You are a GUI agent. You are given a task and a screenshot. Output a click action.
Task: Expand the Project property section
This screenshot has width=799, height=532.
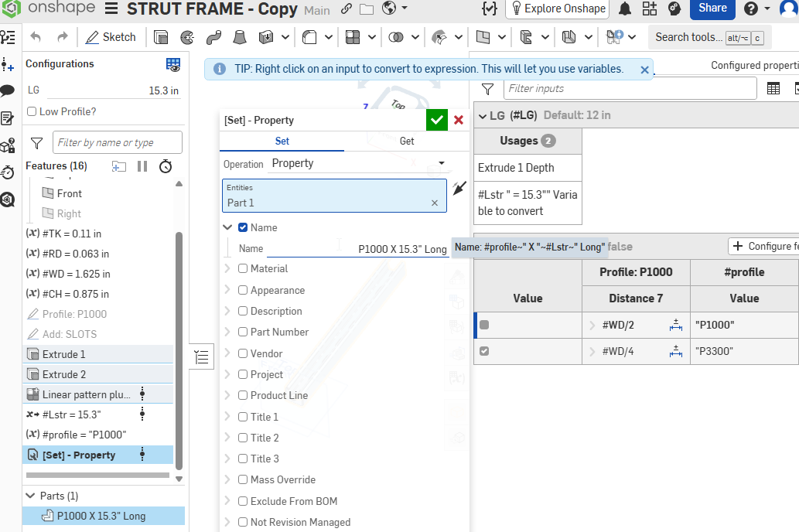227,374
